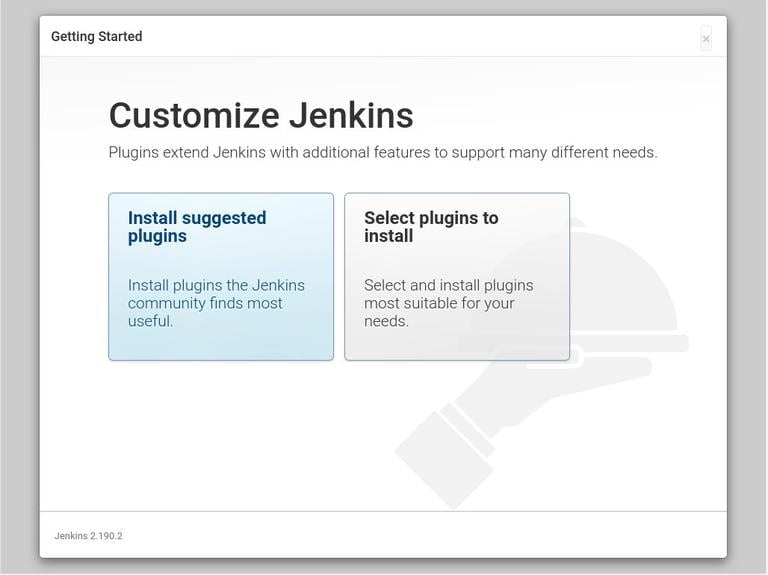
Task: Click the dialog header bar empty area
Action: point(400,37)
